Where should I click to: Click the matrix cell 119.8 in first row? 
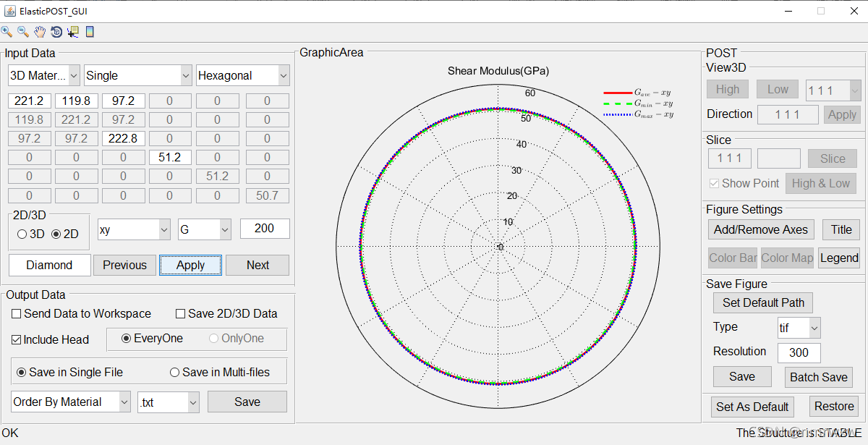[76, 101]
